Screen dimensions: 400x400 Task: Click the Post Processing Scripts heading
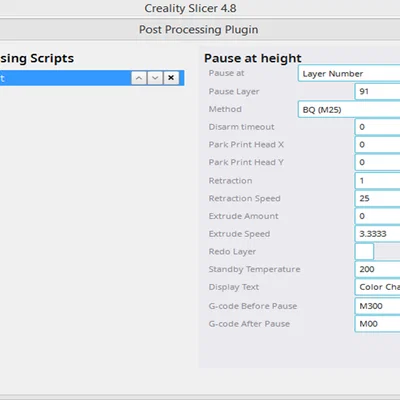37,59
